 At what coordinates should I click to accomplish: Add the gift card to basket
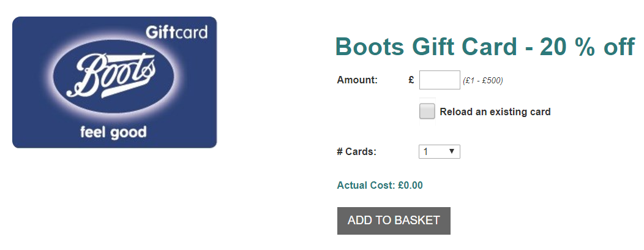click(x=394, y=221)
